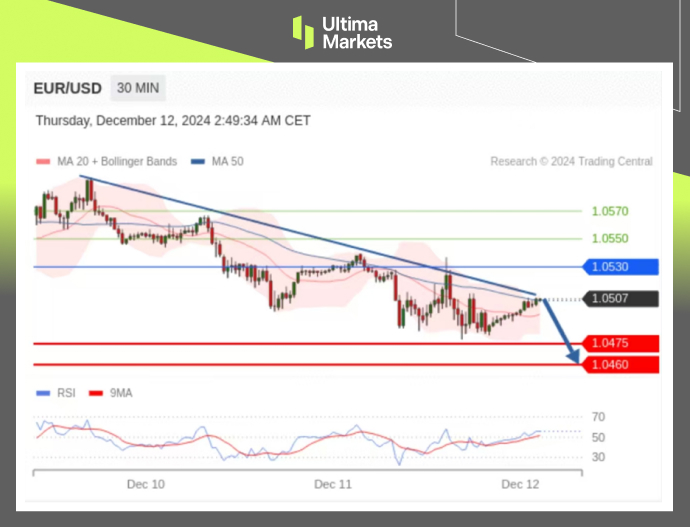The image size is (690, 527).
Task: Click the Dec 11 date axis label
Action: 333,484
